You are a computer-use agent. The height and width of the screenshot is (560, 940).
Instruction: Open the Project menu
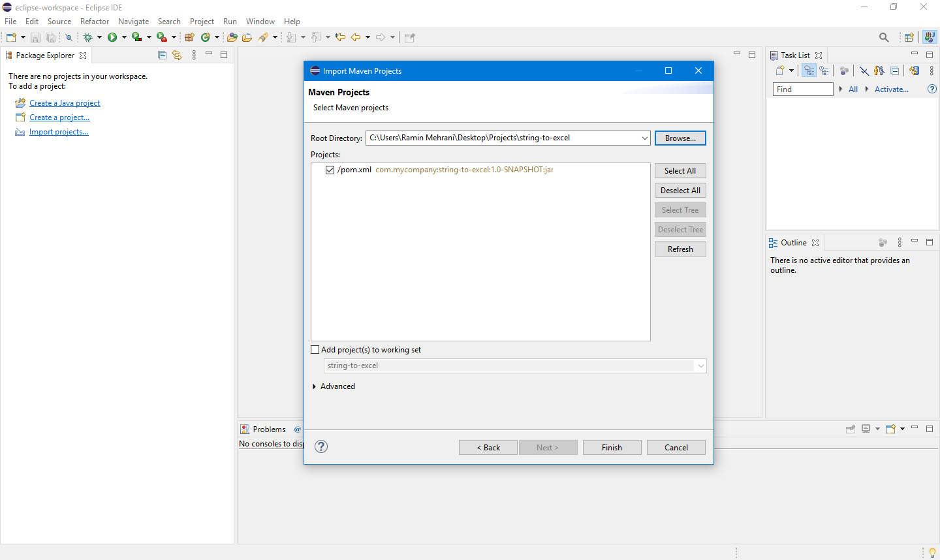(x=202, y=22)
